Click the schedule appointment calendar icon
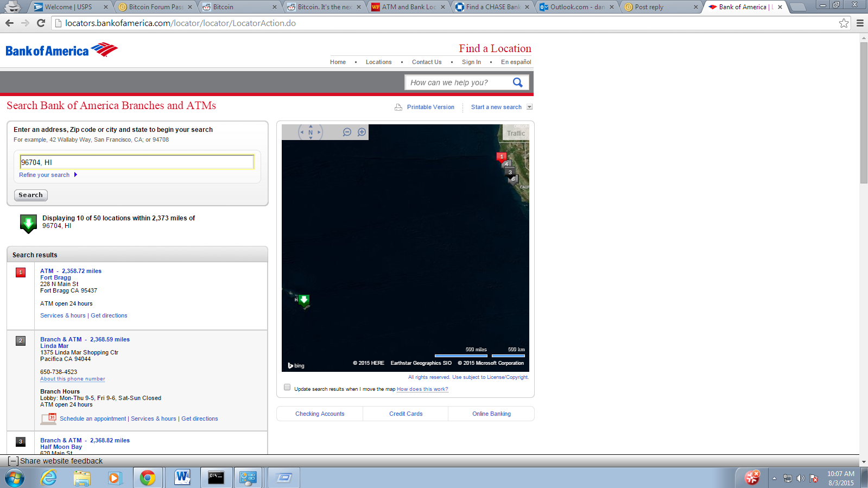 (x=48, y=419)
